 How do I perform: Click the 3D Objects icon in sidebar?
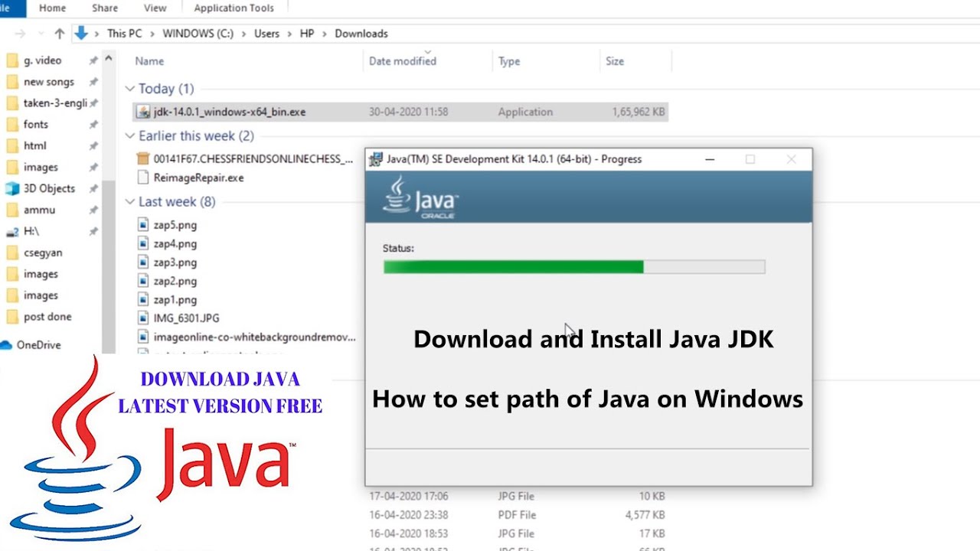coord(11,188)
